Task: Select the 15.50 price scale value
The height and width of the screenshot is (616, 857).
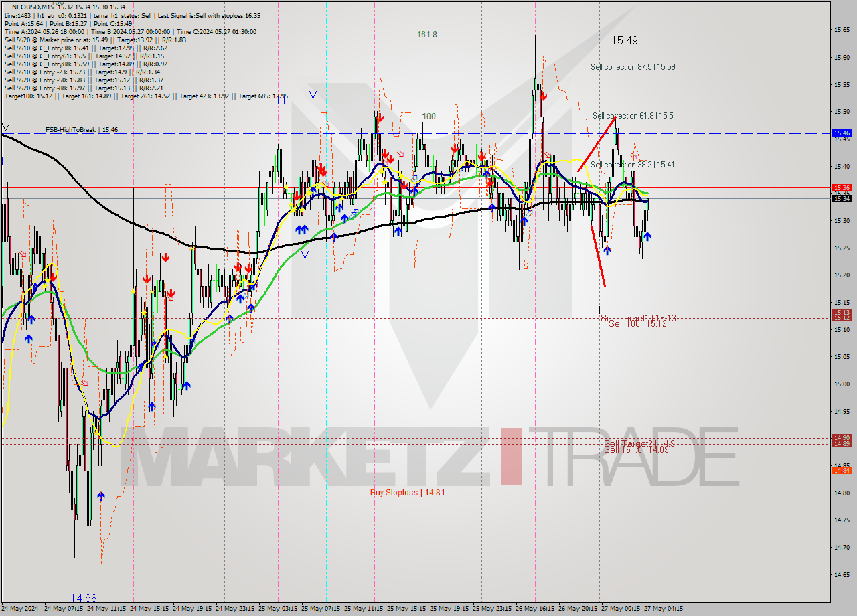Action: coord(842,112)
